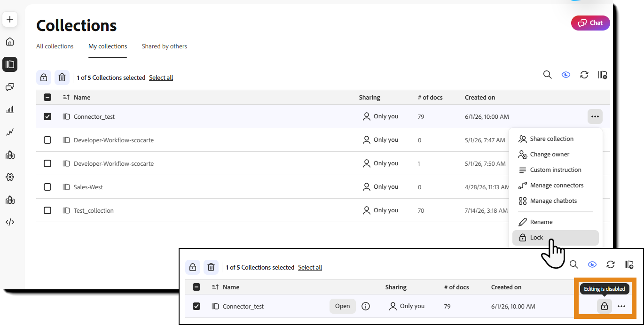Click the magnifier search icon in the main window
The image size is (644, 325).
(548, 75)
